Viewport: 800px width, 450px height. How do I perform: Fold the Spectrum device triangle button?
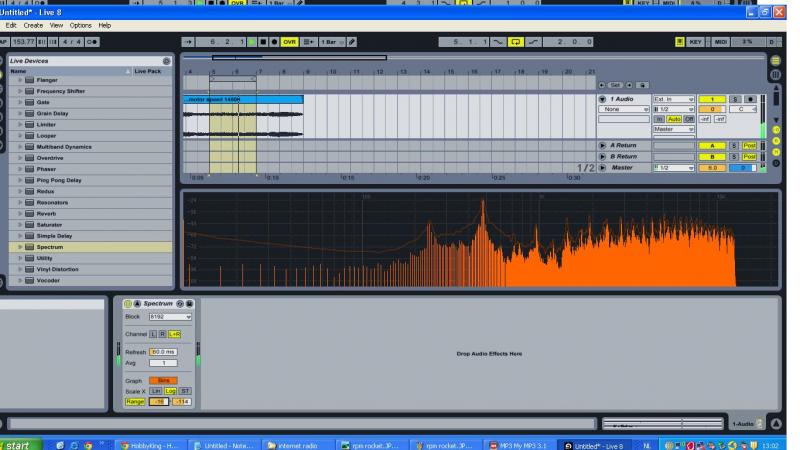point(137,304)
